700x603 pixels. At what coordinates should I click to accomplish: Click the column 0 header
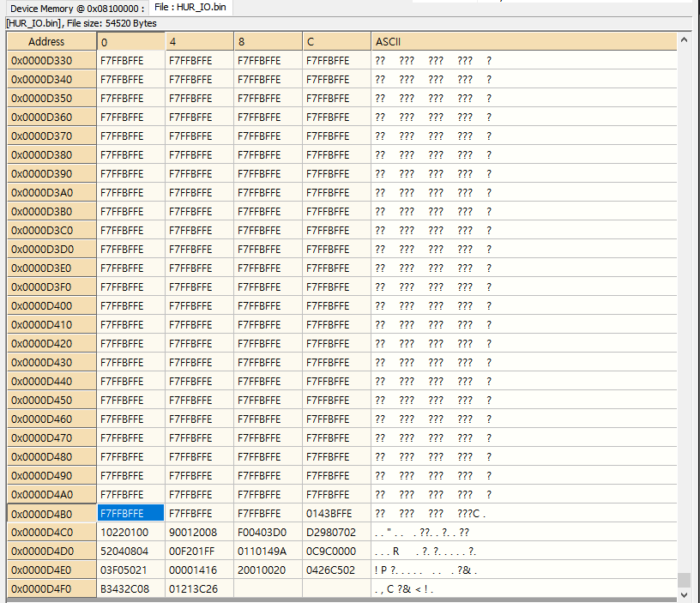point(130,41)
